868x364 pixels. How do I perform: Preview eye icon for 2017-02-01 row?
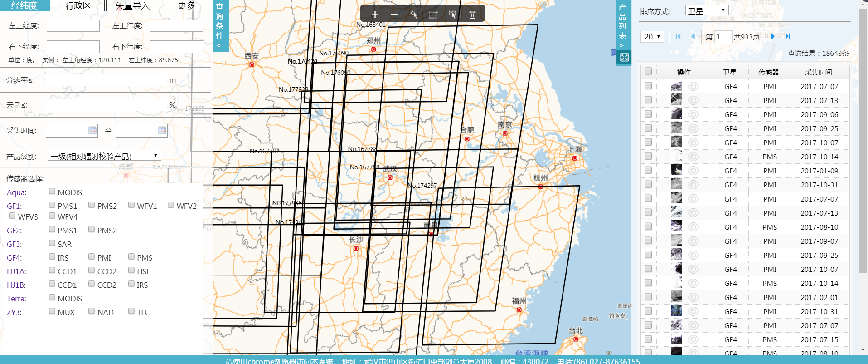pos(693,297)
